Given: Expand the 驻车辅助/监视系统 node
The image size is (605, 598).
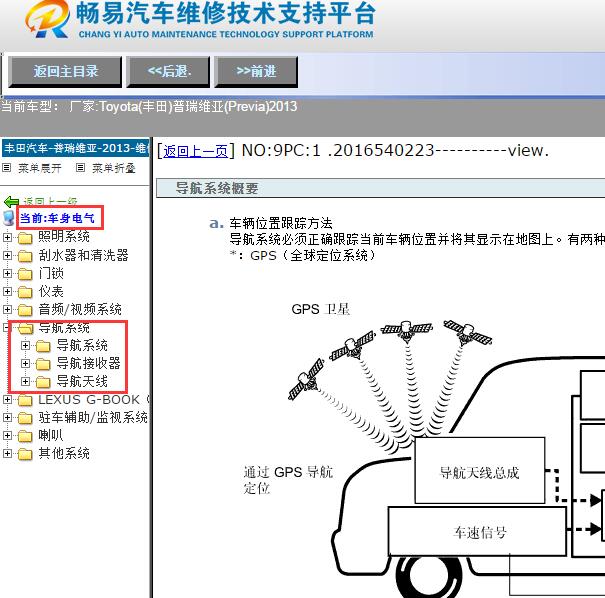Looking at the screenshot, I should click(x=7, y=418).
